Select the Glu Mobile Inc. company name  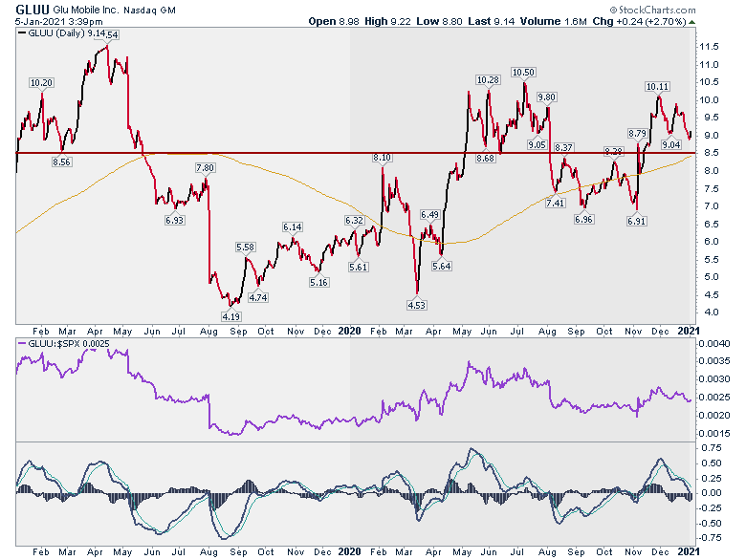point(86,10)
